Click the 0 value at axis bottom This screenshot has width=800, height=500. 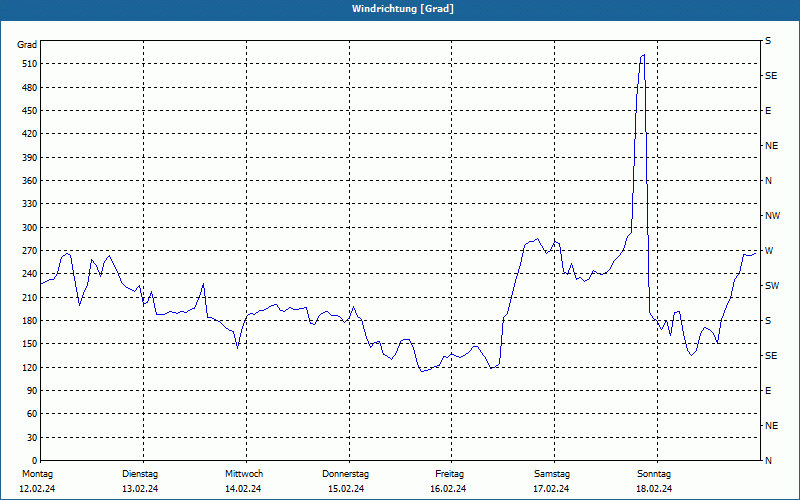coord(33,438)
